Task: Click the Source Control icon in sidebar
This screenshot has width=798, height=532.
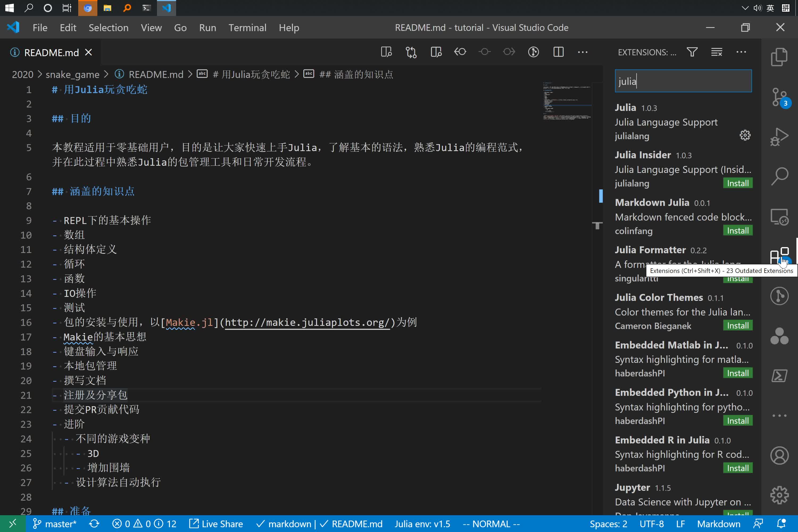Action: 780,96
